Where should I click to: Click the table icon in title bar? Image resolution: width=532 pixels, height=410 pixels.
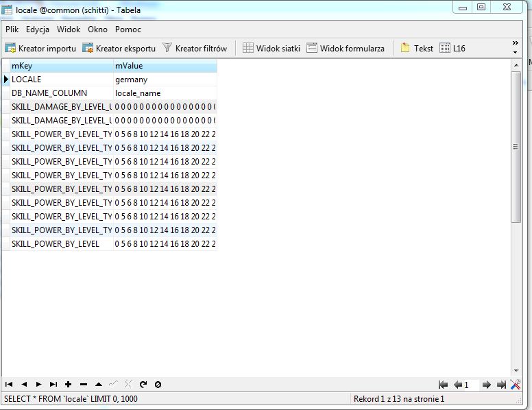coord(7,10)
